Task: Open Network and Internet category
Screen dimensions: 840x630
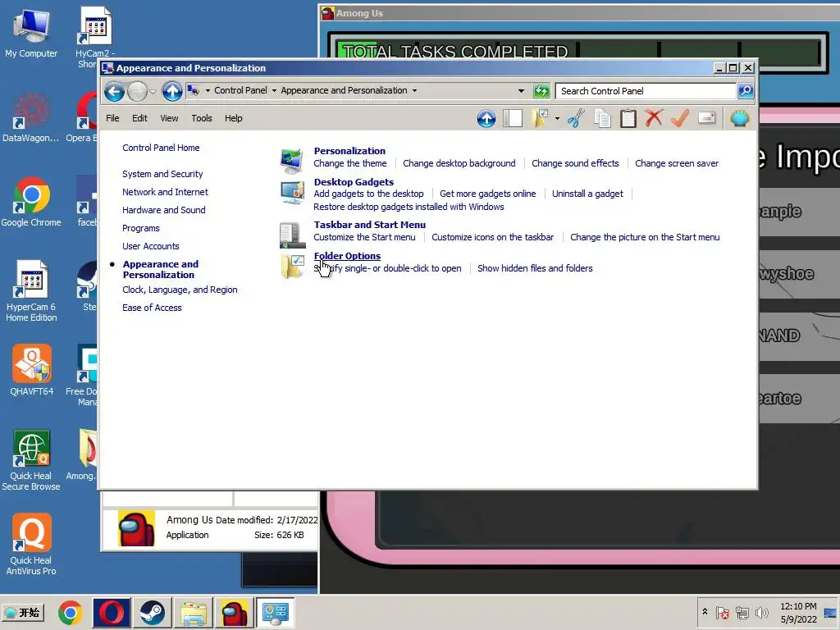Action: pyautogui.click(x=165, y=192)
